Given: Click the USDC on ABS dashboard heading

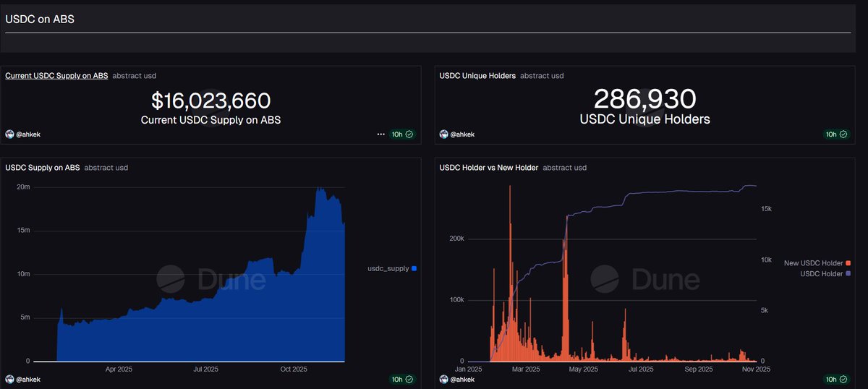Looking at the screenshot, I should 40,20.
